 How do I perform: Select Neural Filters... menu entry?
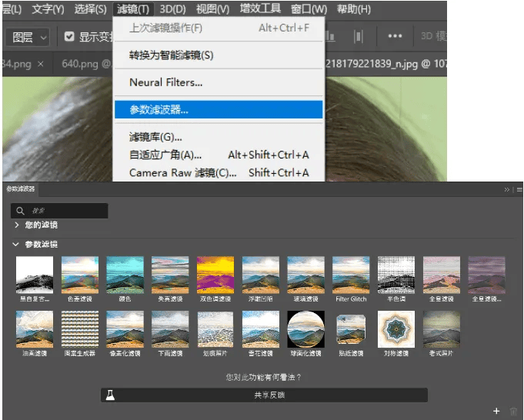pyautogui.click(x=219, y=82)
